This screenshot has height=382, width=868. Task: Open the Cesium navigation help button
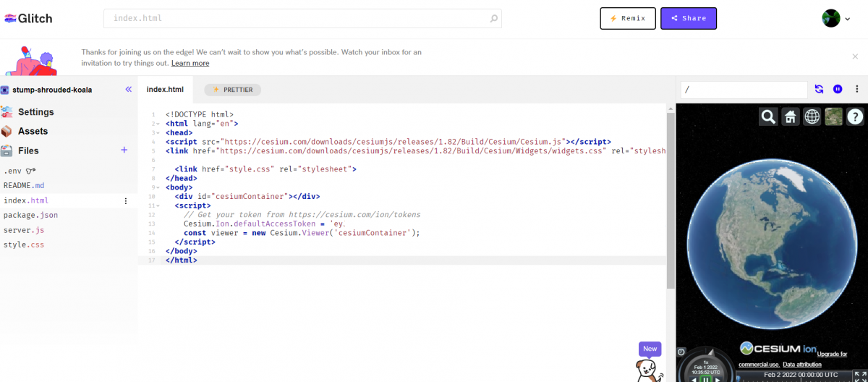pos(855,116)
